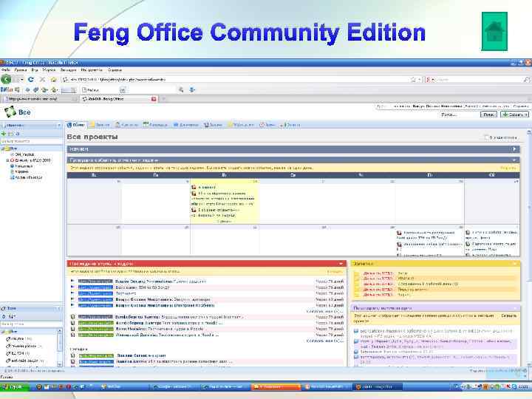The height and width of the screenshot is (399, 532).
Task: Open the Firefox home page icon
Action: coord(53,79)
